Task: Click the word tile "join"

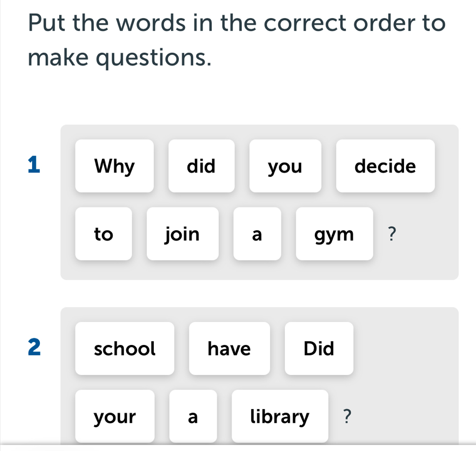Action: tap(182, 234)
